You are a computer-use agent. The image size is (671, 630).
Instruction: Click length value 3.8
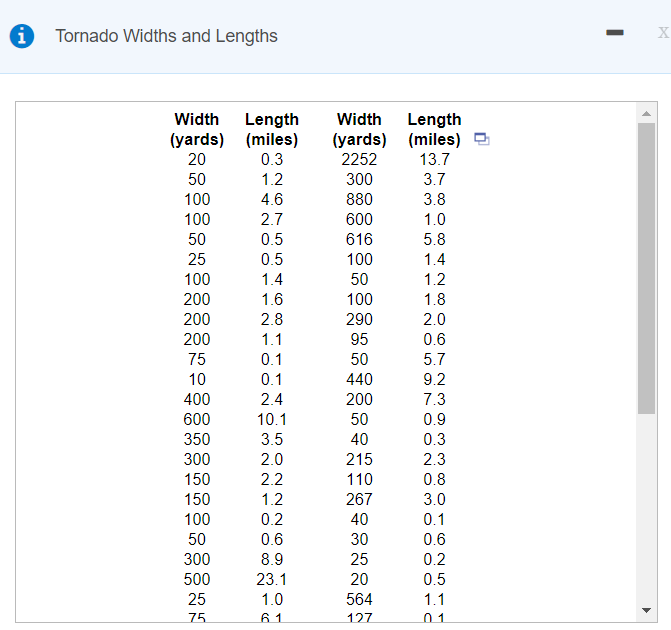[x=434, y=199]
